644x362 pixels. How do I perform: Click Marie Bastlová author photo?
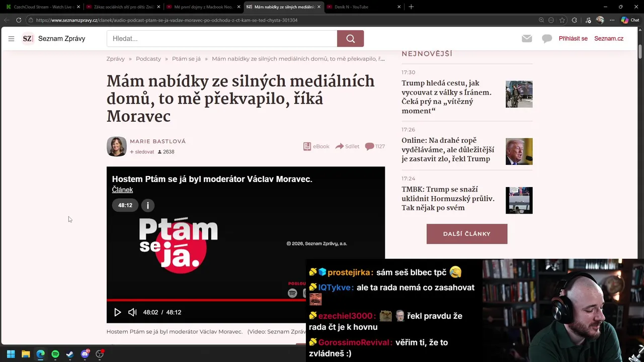117,146
